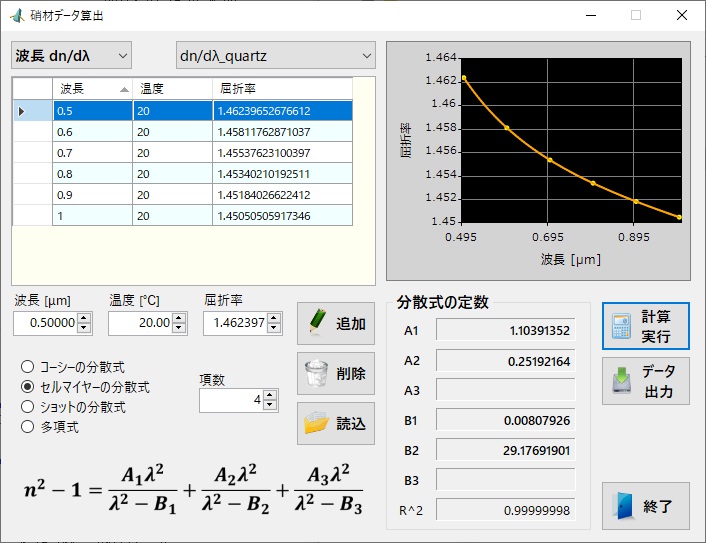The width and height of the screenshot is (706, 543).
Task: Select the 波長 cell 0.9
Action: (92, 195)
